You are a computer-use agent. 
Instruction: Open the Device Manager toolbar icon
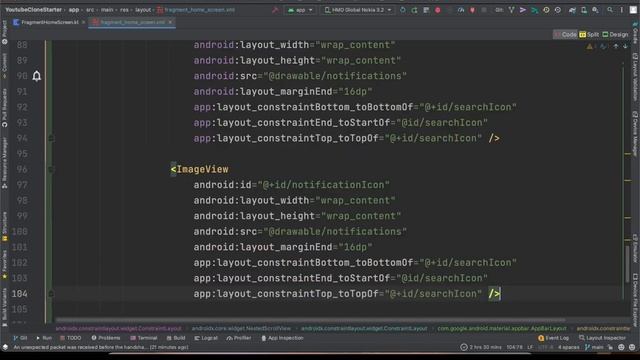click(584, 10)
